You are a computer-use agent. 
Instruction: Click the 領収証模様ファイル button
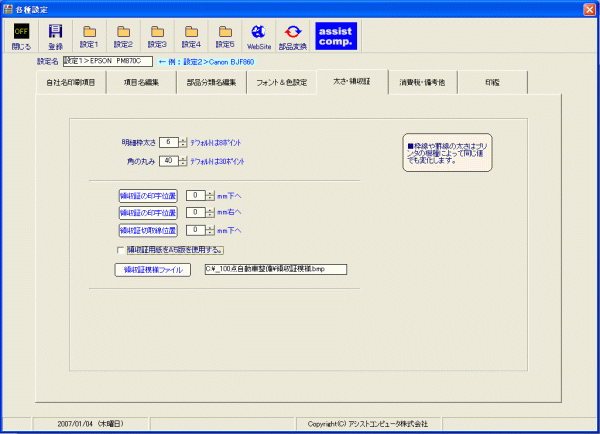[x=153, y=270]
